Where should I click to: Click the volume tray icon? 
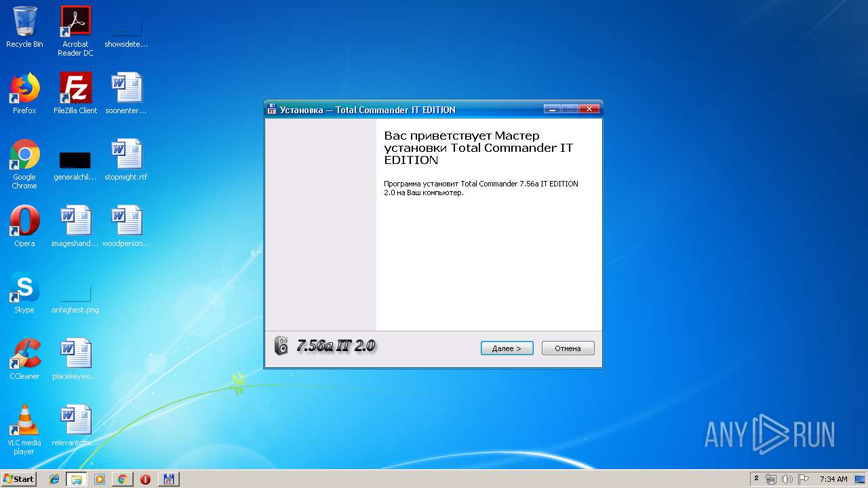click(787, 479)
